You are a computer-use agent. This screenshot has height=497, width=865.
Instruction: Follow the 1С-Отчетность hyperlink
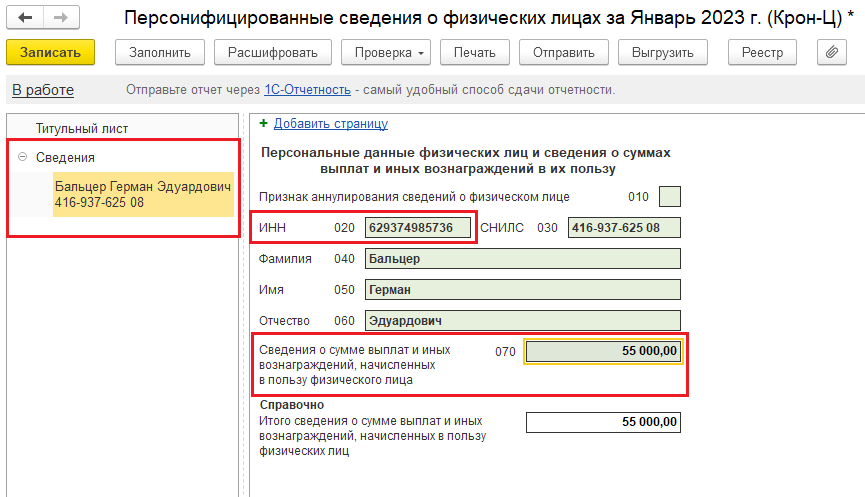307,90
